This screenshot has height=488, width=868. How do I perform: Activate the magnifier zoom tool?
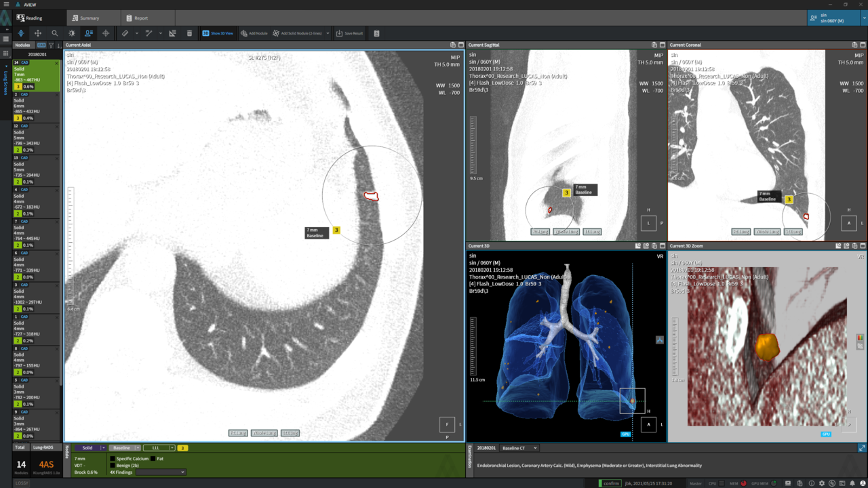[x=55, y=33]
